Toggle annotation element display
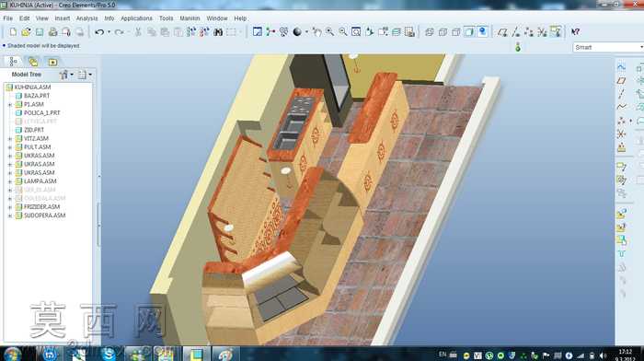The height and width of the screenshot is (361, 644). [556, 31]
